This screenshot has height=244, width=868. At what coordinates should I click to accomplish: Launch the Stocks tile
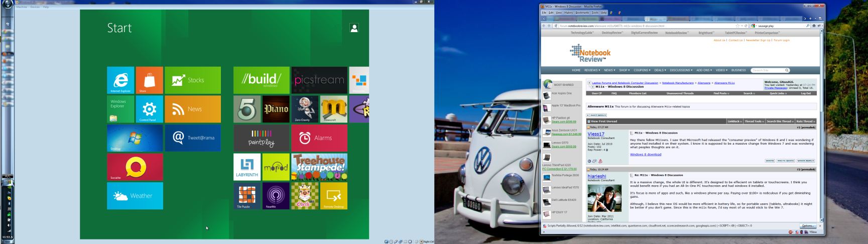point(193,80)
